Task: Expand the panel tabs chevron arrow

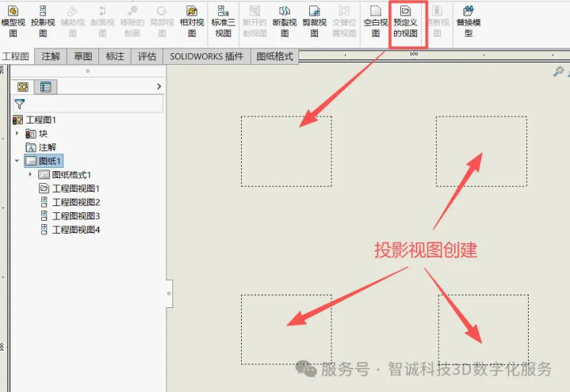Action: tap(159, 86)
